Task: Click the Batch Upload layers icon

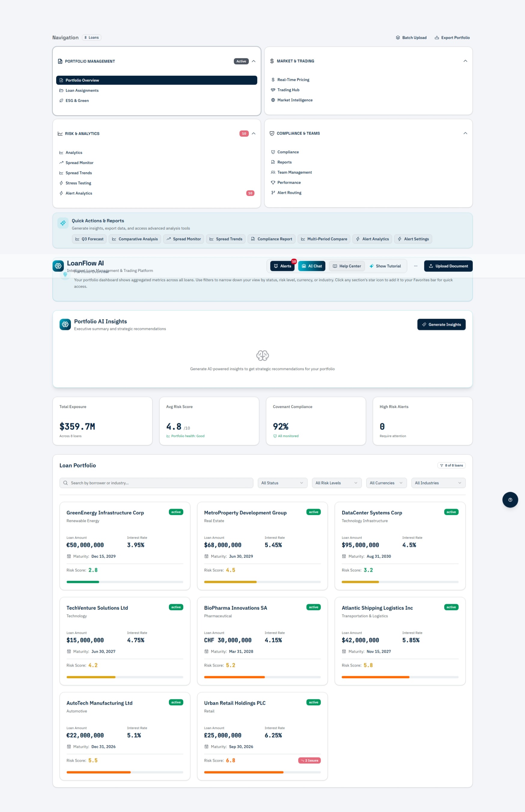Action: 398,38
